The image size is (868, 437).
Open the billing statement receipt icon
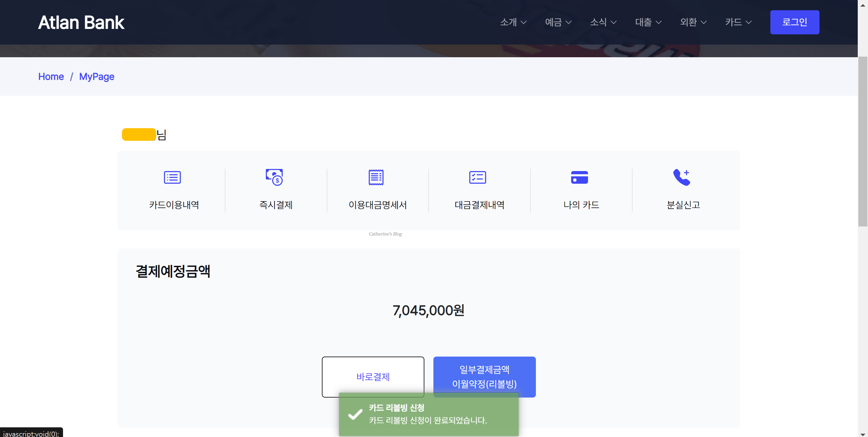point(376,177)
